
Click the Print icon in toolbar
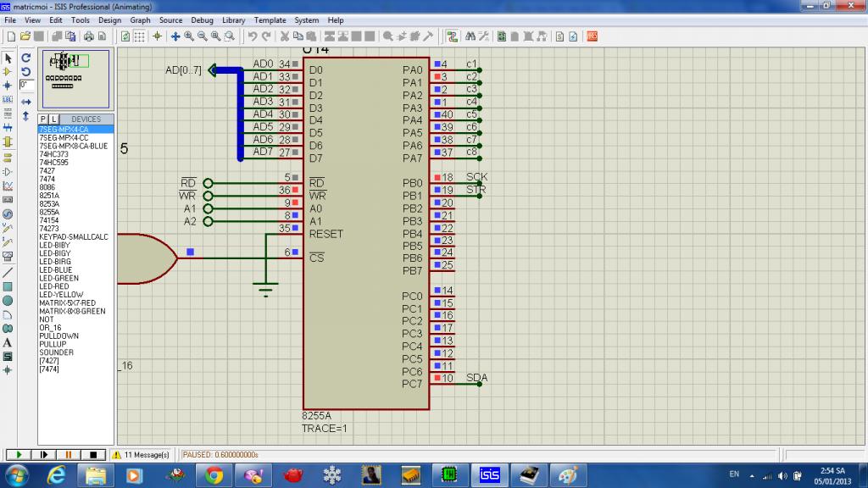click(x=88, y=36)
